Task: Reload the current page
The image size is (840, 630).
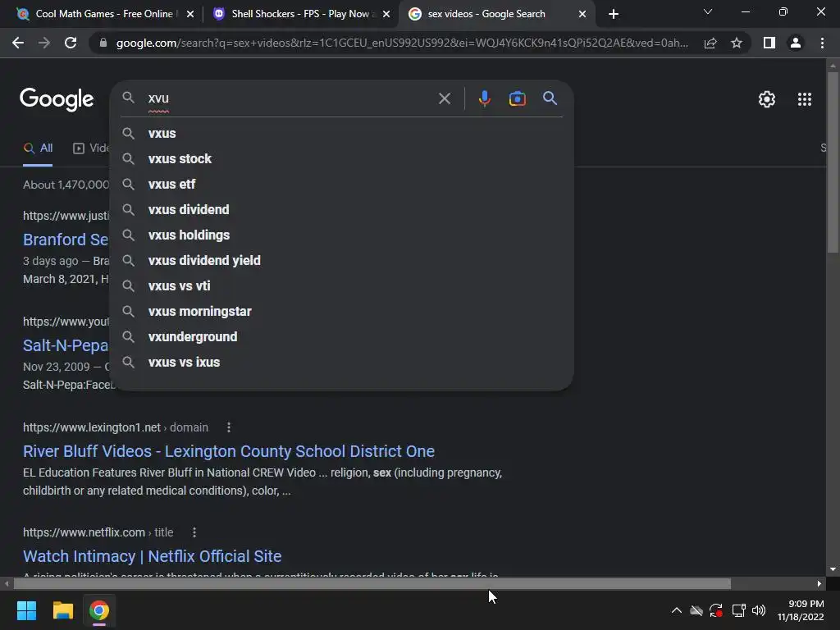Action: [x=71, y=43]
